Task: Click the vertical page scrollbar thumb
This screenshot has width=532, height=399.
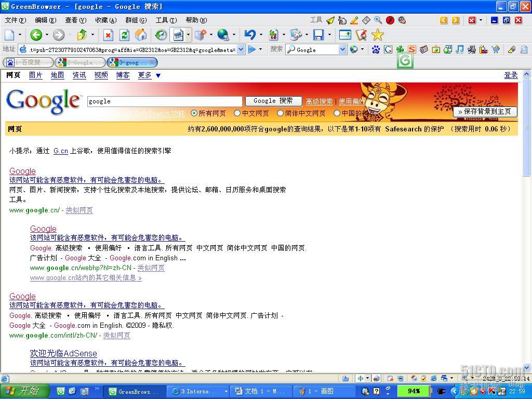Action: (x=526, y=127)
